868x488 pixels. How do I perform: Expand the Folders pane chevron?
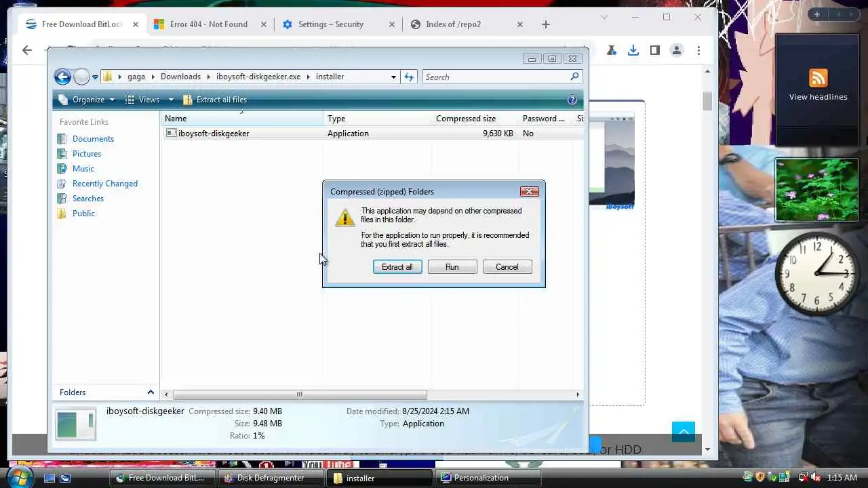(x=151, y=392)
